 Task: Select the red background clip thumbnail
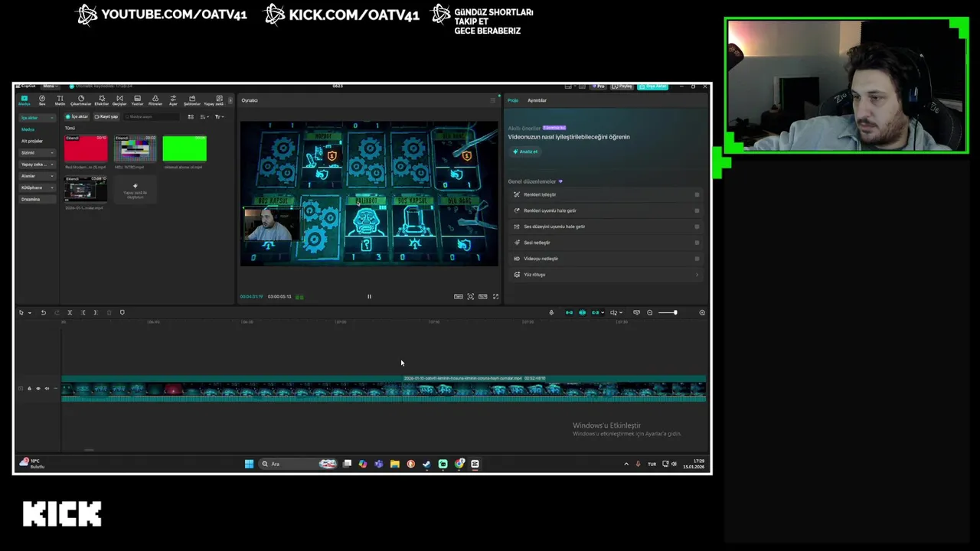coord(86,148)
